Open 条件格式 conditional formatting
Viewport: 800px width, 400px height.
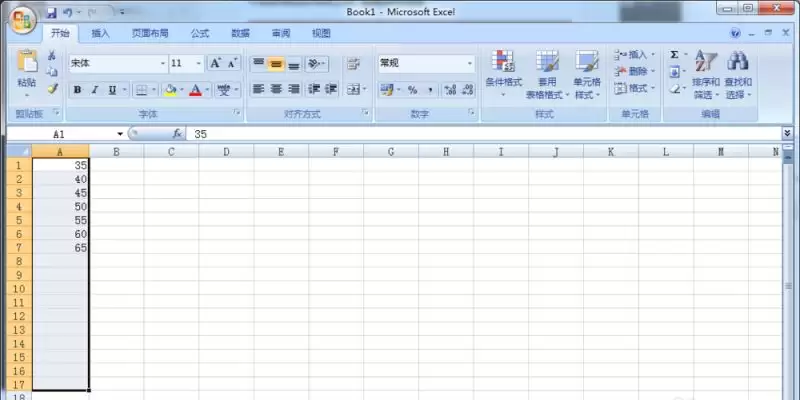tap(503, 73)
